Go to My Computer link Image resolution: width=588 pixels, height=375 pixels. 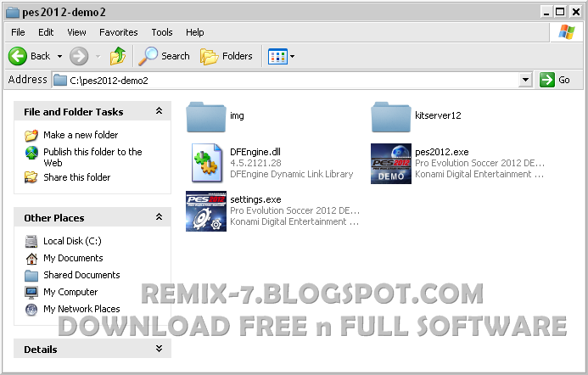[70, 292]
